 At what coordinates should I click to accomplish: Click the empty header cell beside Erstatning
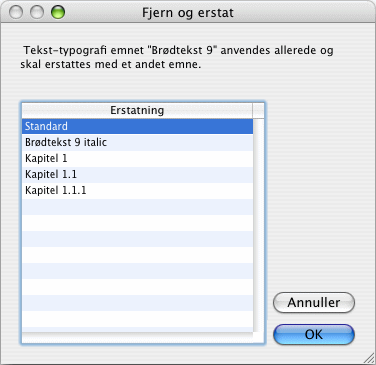pyautogui.click(x=258, y=110)
